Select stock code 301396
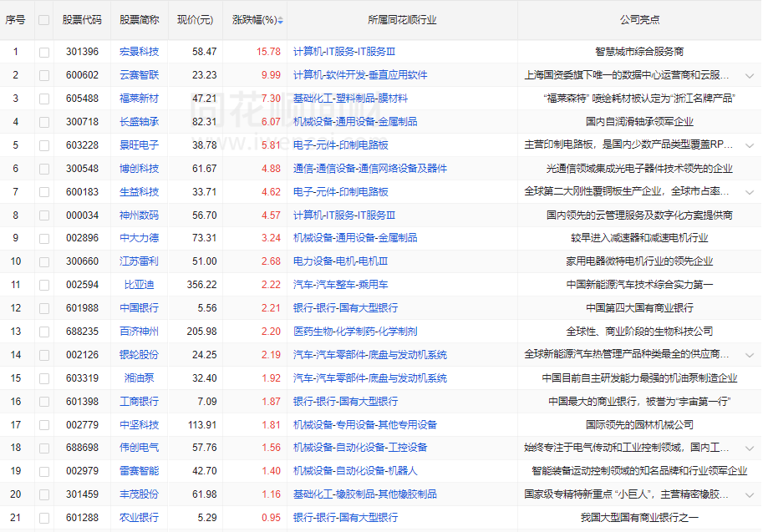 pyautogui.click(x=82, y=52)
